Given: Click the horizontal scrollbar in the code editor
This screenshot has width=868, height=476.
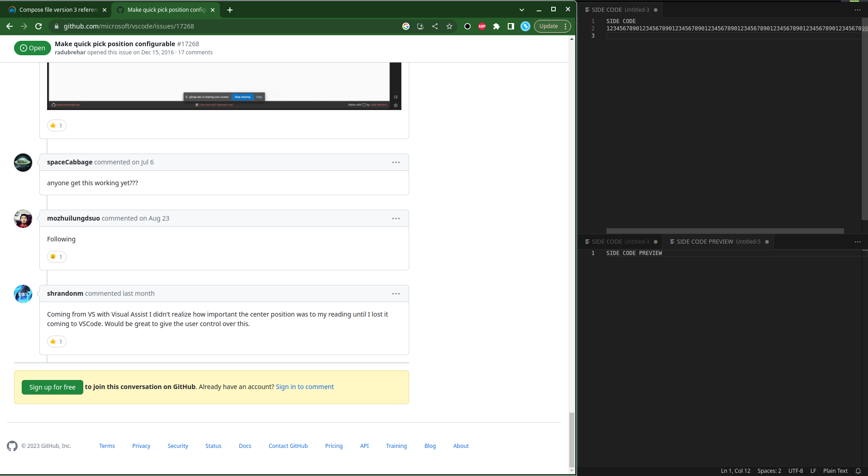Looking at the screenshot, I should coord(724,231).
